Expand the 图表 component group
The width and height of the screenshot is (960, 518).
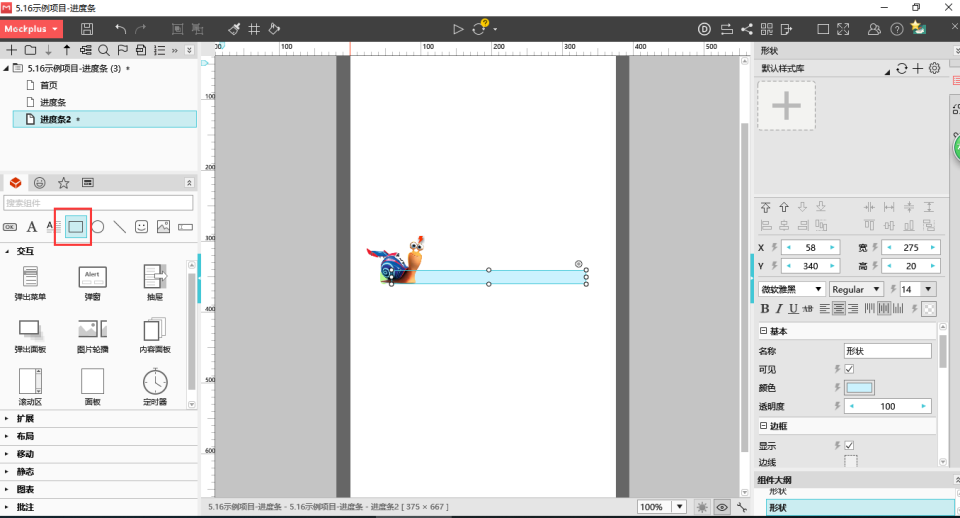[x=7, y=489]
